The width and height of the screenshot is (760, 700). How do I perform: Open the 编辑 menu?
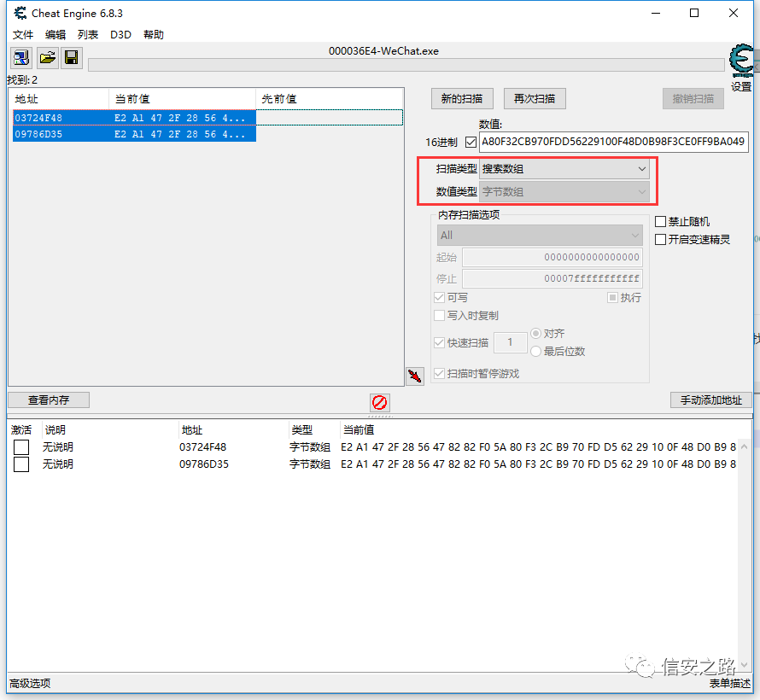tap(56, 35)
